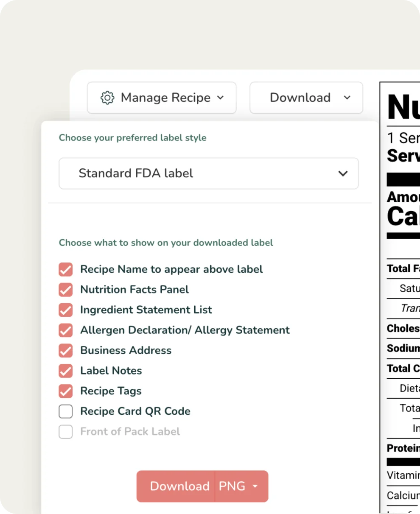420x514 pixels.
Task: Click the Standard FDA label field text
Action: [x=135, y=173]
